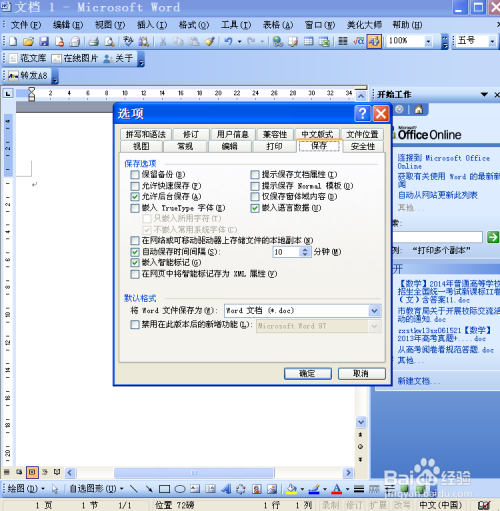Viewport: 500px width, 511px height.
Task: Click the autosave minutes spinner arrows
Action: (x=305, y=252)
